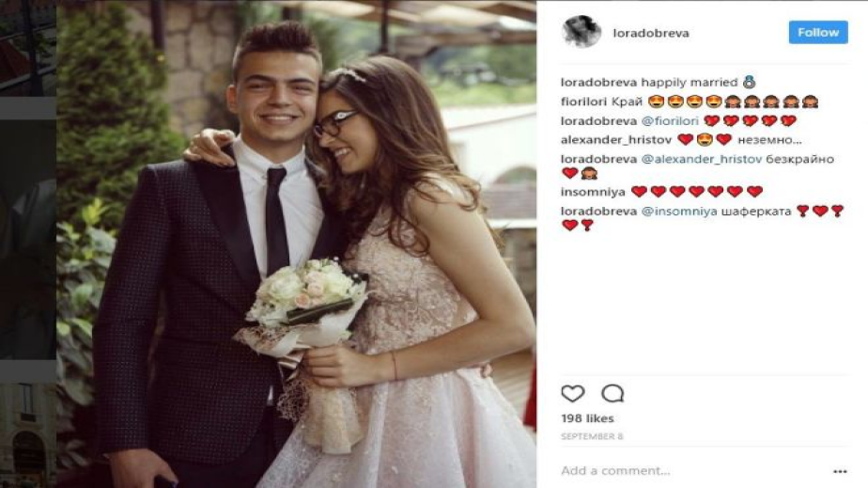Follow the loradobreva account
The image size is (868, 488).
coord(818,32)
